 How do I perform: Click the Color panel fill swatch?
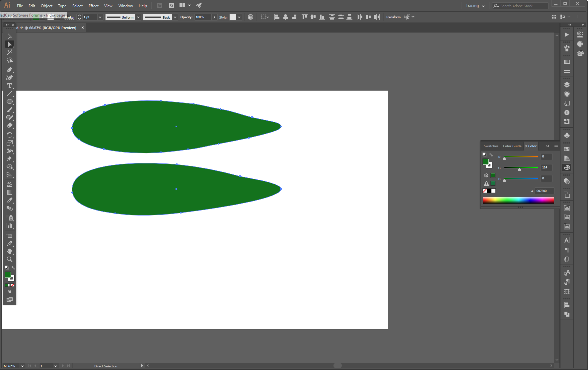(x=486, y=162)
